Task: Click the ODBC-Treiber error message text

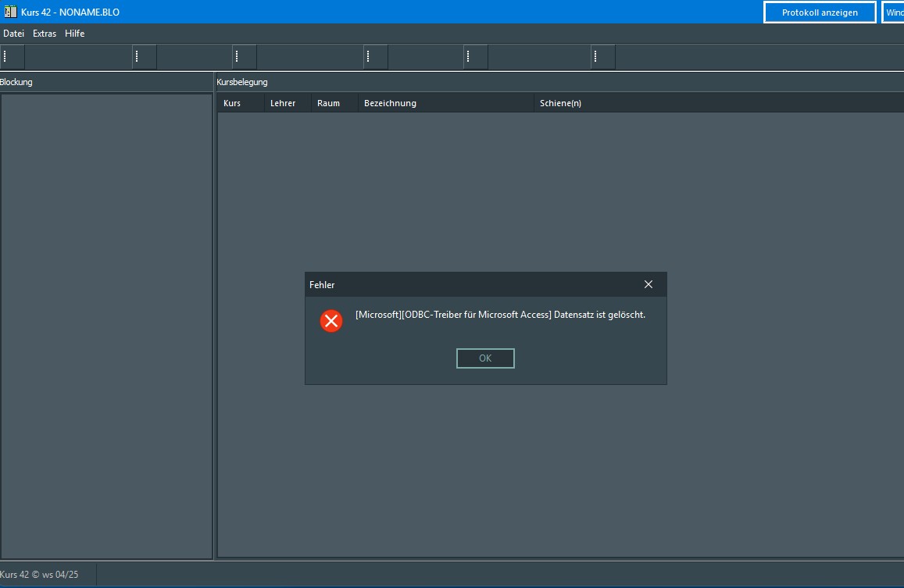Action: click(500, 315)
